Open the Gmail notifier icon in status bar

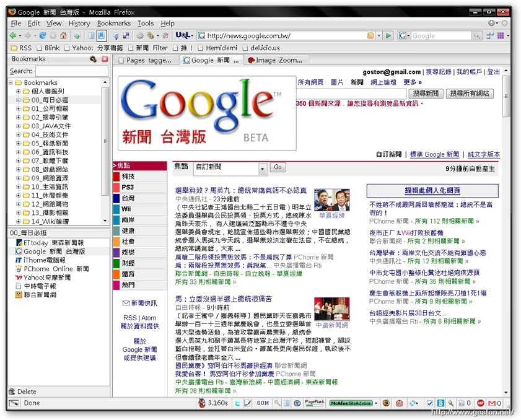pyautogui.click(x=492, y=403)
